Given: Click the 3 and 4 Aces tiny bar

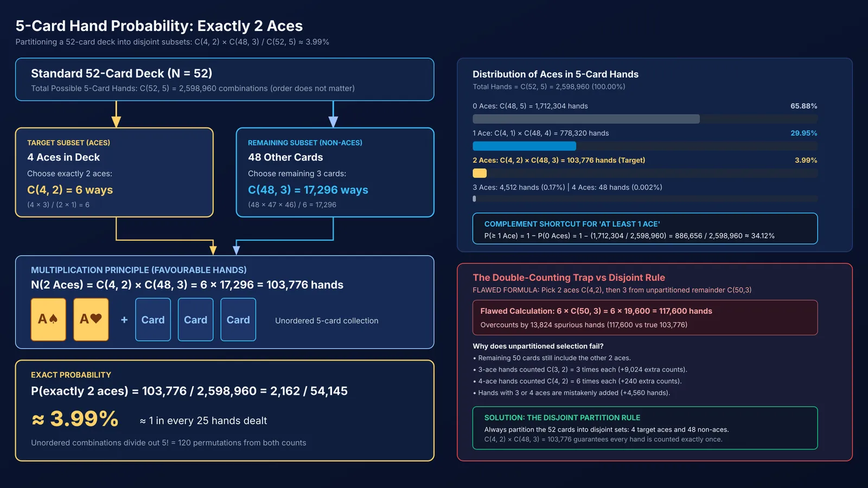Looking at the screenshot, I should point(474,199).
